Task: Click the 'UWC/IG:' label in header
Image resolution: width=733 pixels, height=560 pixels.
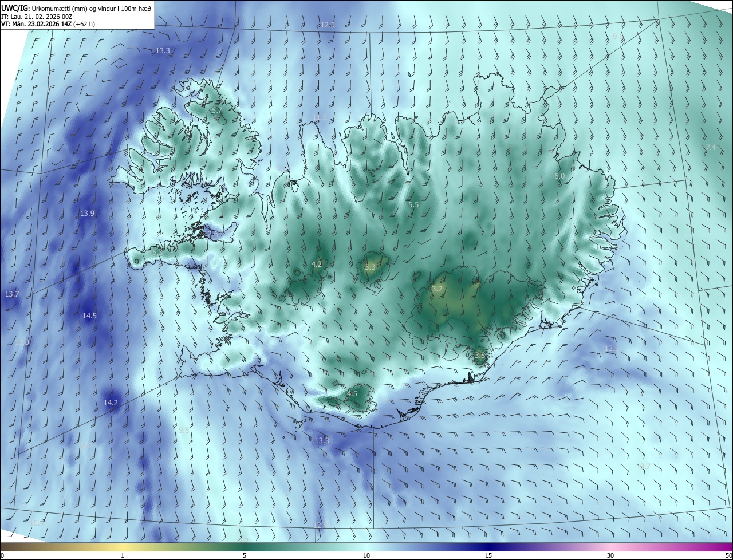Action: point(15,7)
